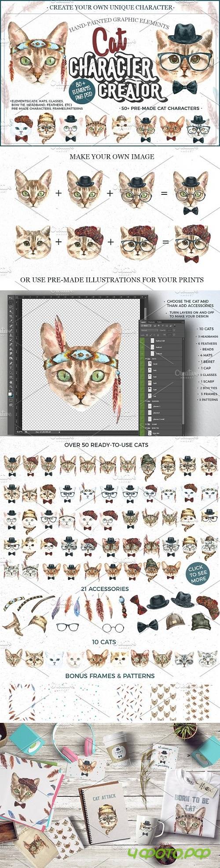Select the Eraser tool

[11, 344]
